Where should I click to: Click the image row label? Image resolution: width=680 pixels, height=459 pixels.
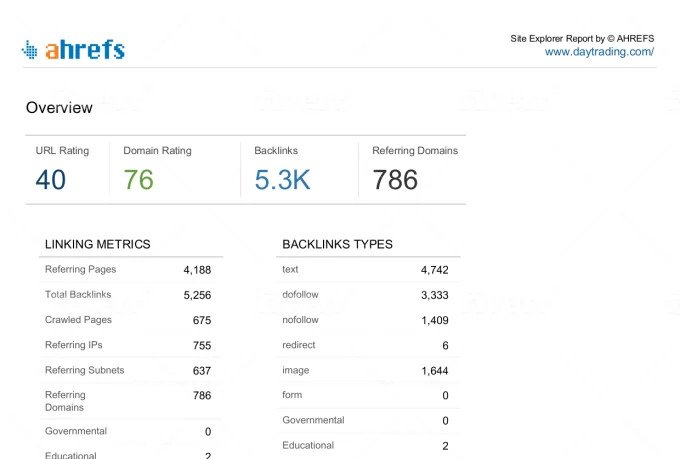[x=296, y=370]
